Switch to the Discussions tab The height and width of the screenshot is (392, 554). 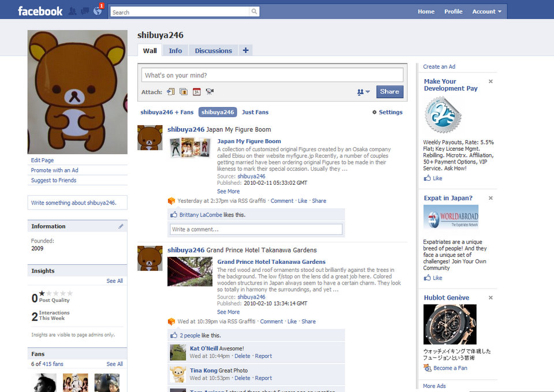pos(214,51)
